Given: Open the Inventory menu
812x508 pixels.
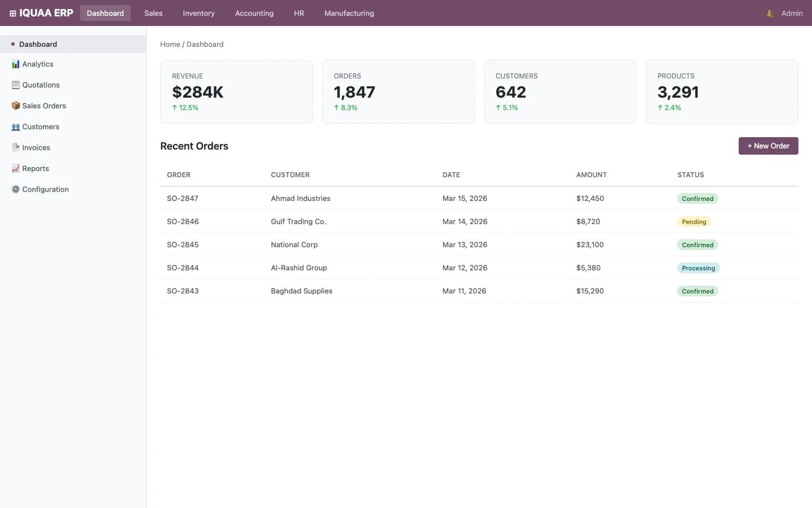Looking at the screenshot, I should pos(198,13).
